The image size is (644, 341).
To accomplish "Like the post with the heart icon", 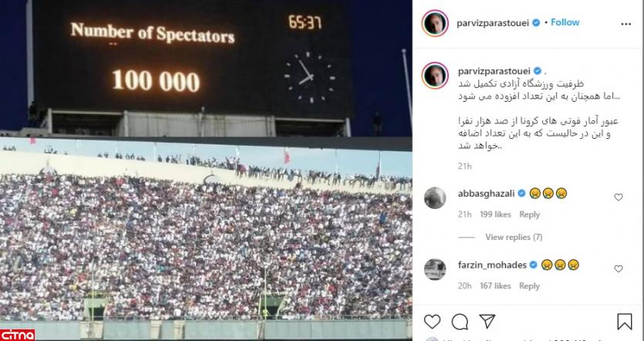I will tap(432, 322).
